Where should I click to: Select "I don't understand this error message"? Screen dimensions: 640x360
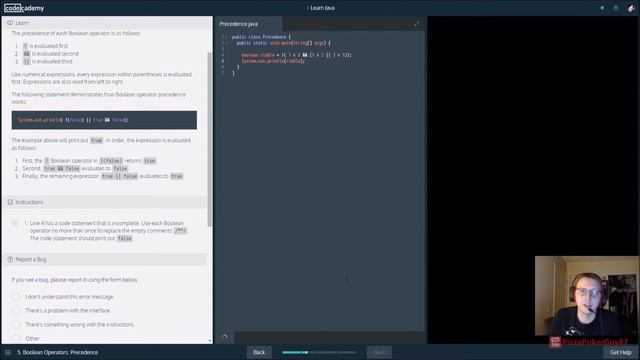click(x=16, y=297)
